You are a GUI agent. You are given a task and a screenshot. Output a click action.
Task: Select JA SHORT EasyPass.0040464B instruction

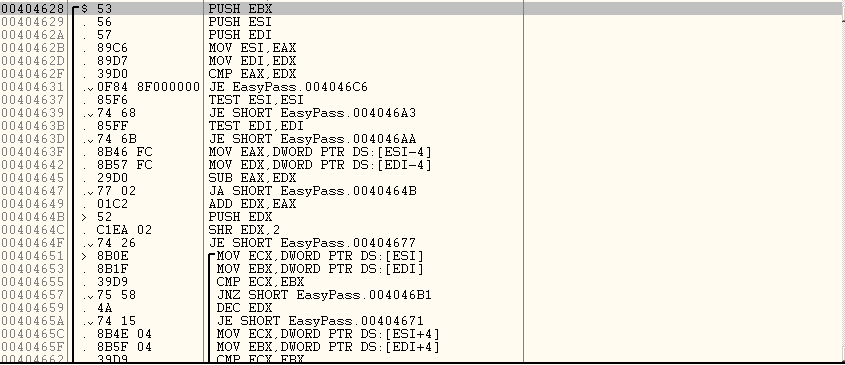pyautogui.click(x=312, y=191)
